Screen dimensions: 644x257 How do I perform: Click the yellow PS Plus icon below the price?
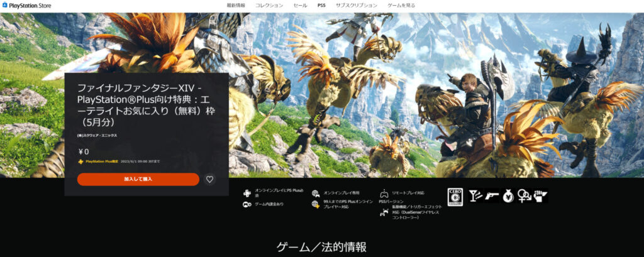[x=81, y=161]
